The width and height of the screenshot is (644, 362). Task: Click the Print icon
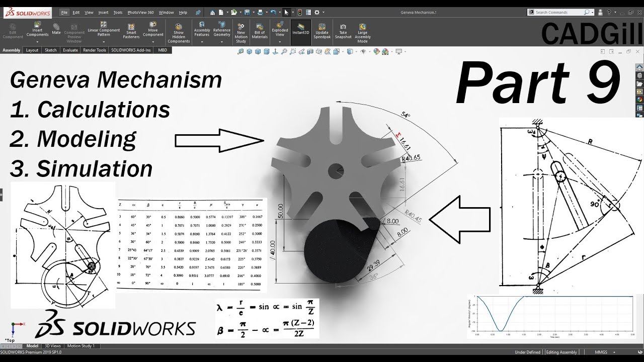260,12
